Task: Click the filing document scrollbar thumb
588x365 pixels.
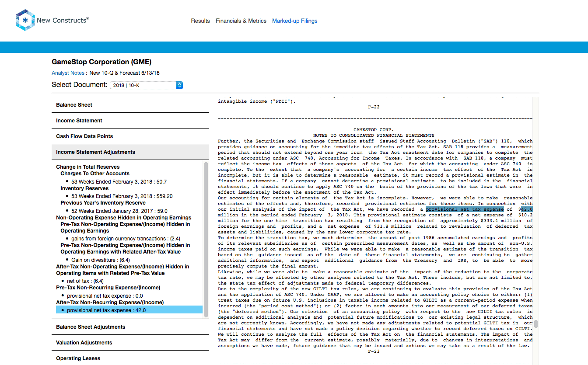Action: pos(535,324)
